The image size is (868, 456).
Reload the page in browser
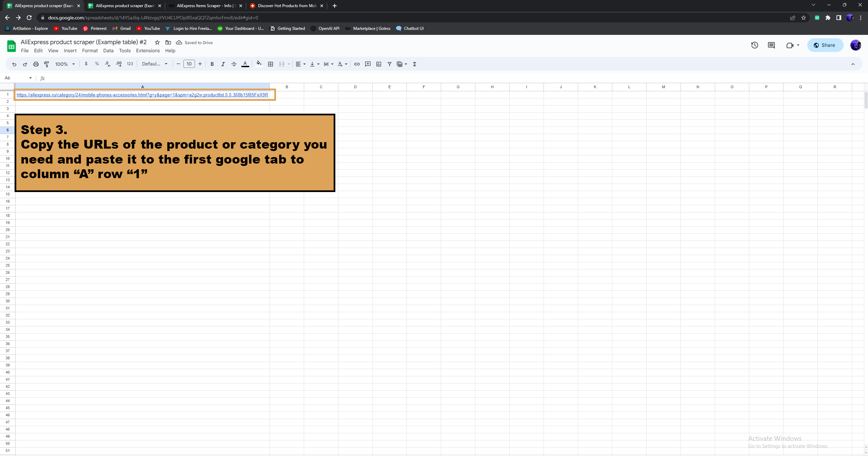pyautogui.click(x=29, y=18)
